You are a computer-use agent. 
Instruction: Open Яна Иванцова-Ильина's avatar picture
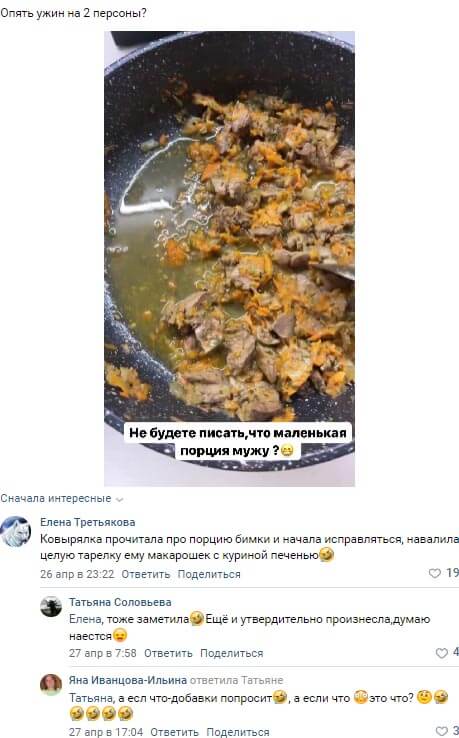pos(51,685)
